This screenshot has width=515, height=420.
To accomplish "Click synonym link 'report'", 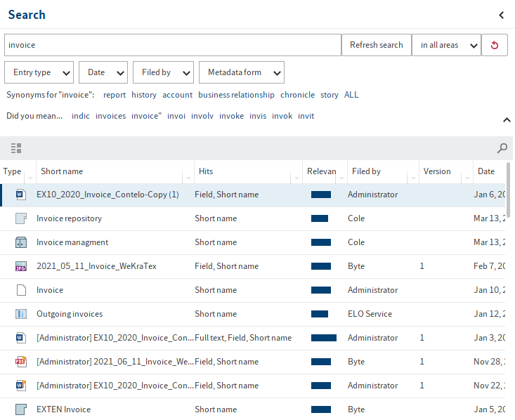I will pos(115,95).
